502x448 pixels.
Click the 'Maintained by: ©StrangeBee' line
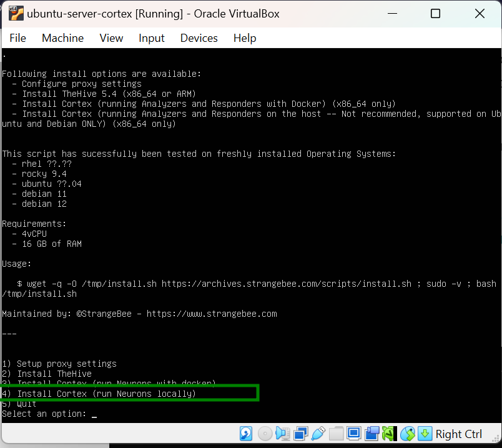pyautogui.click(x=140, y=314)
